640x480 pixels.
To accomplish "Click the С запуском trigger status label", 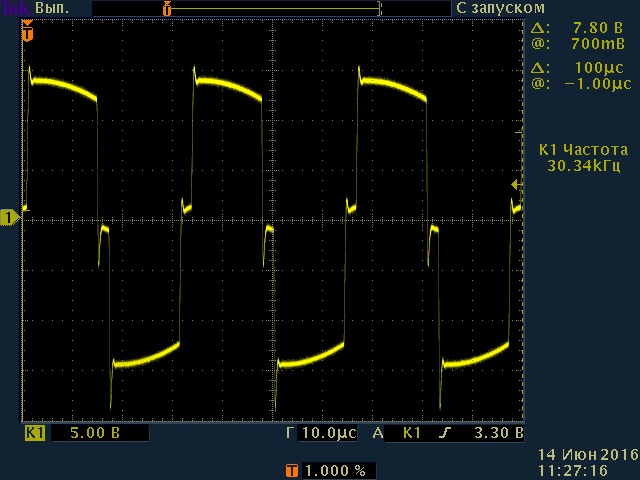I will [493, 8].
